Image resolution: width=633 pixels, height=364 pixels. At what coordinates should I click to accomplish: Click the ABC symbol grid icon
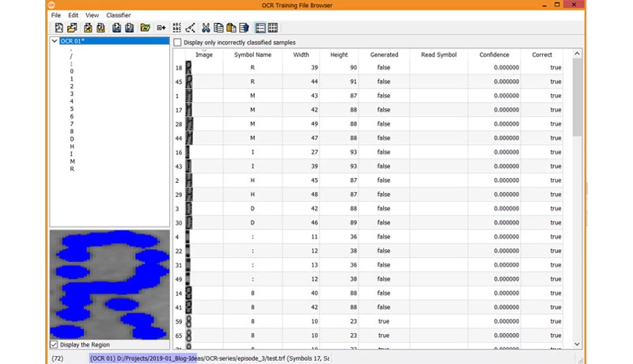point(176,28)
